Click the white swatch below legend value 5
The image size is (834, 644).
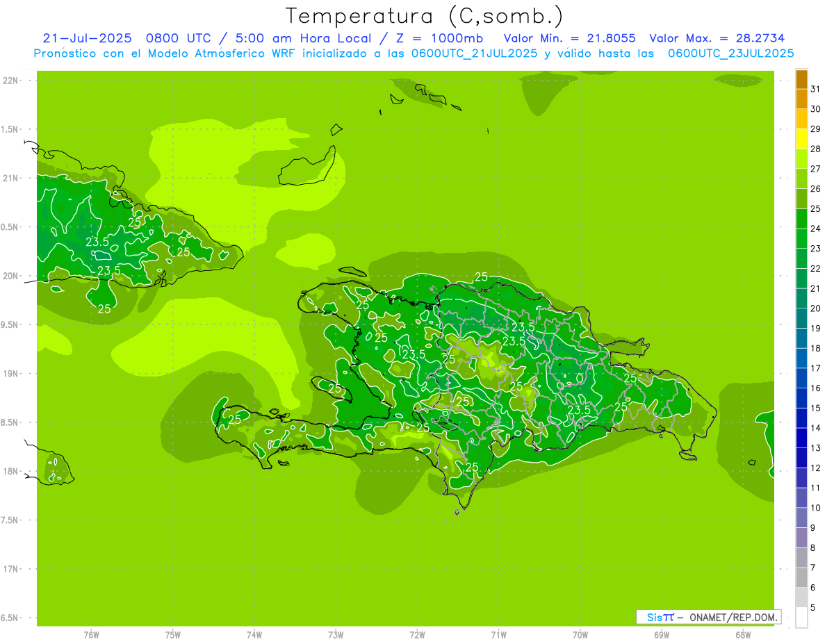pyautogui.click(x=801, y=618)
